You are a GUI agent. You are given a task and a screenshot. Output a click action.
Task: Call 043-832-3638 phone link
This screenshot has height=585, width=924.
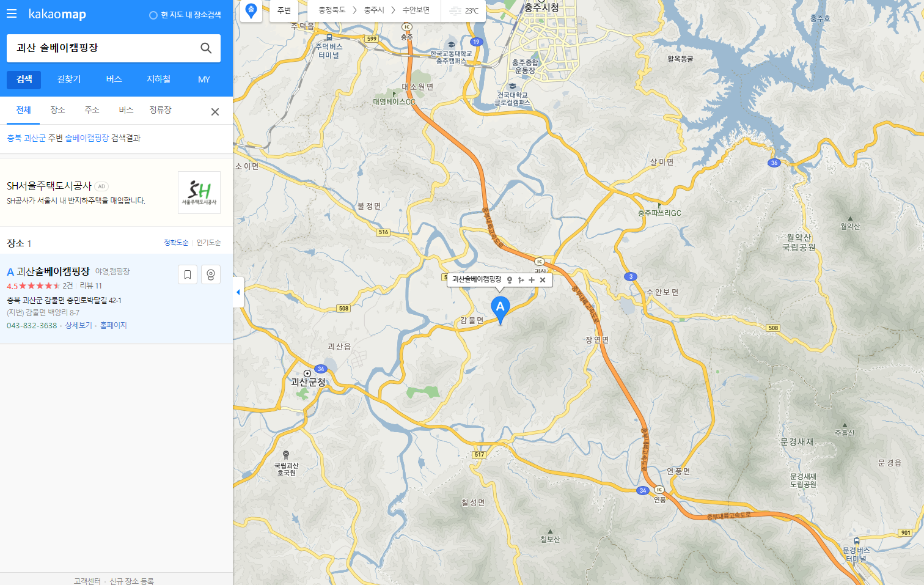click(32, 326)
